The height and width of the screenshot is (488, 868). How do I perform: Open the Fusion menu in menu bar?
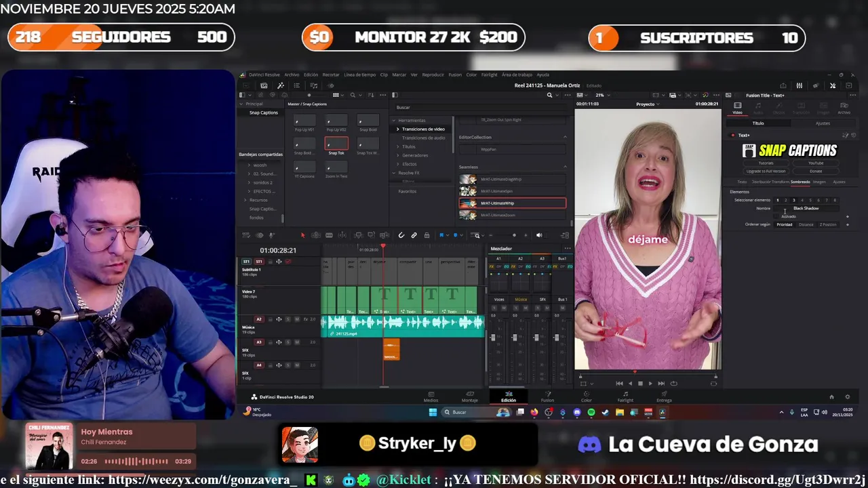point(455,75)
